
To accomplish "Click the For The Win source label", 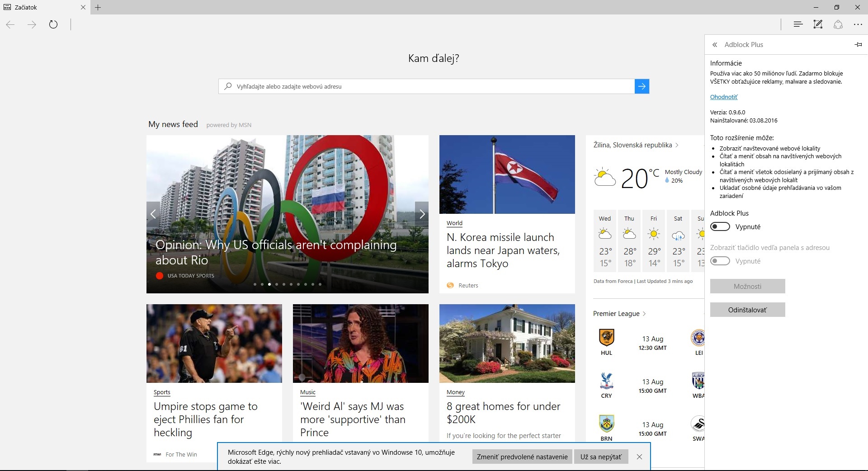I will 181,455.
